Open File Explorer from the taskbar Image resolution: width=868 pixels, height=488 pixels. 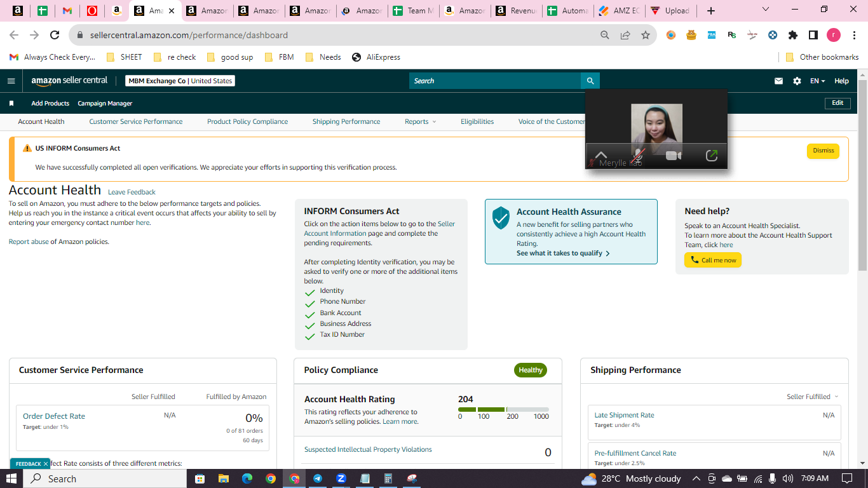(x=223, y=478)
